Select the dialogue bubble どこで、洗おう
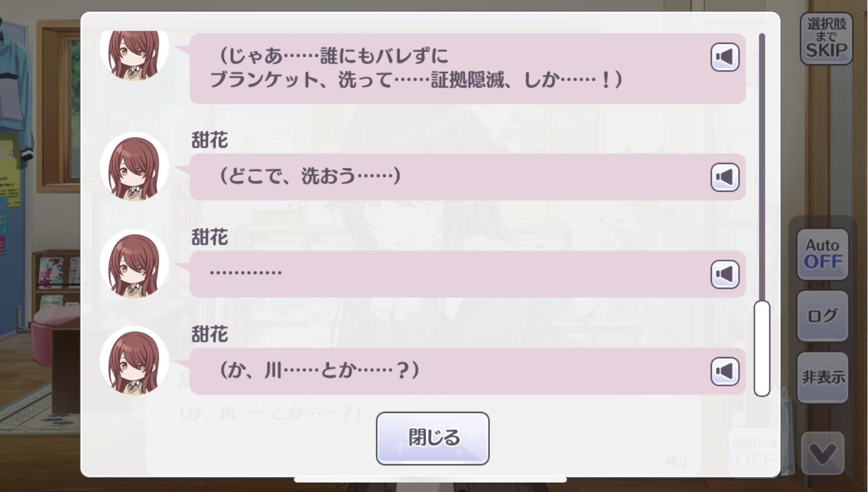This screenshot has width=868, height=492. pos(451,177)
